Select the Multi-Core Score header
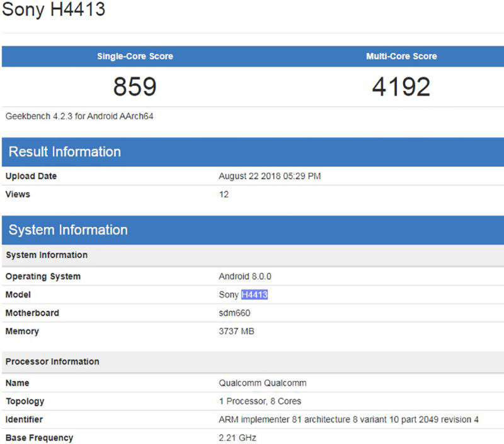The height and width of the screenshot is (444, 504). coord(401,56)
